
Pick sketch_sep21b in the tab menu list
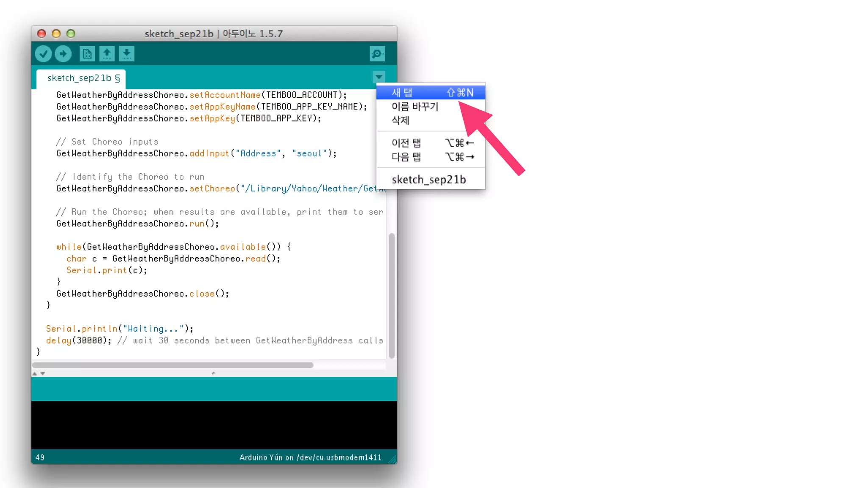(428, 180)
